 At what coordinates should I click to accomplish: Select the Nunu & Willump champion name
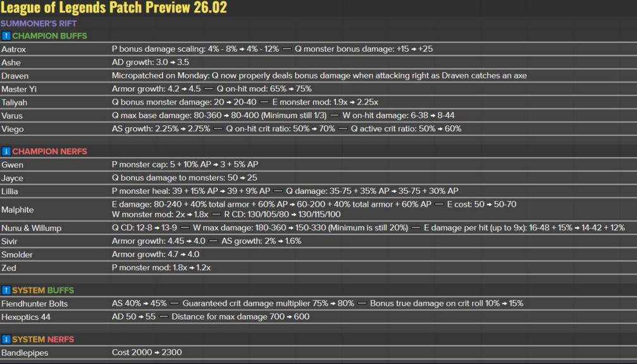pyautogui.click(x=31, y=228)
